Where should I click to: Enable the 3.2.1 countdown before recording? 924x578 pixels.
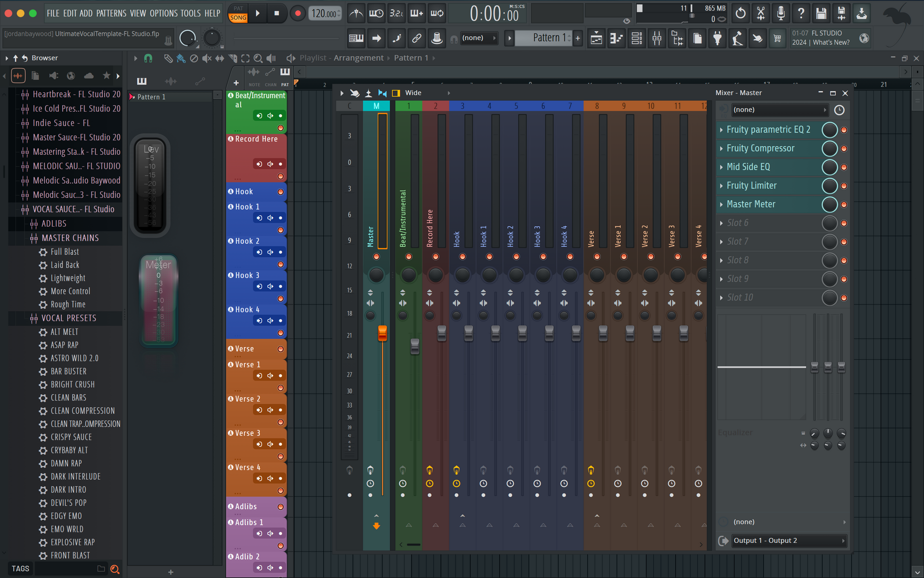pos(397,13)
